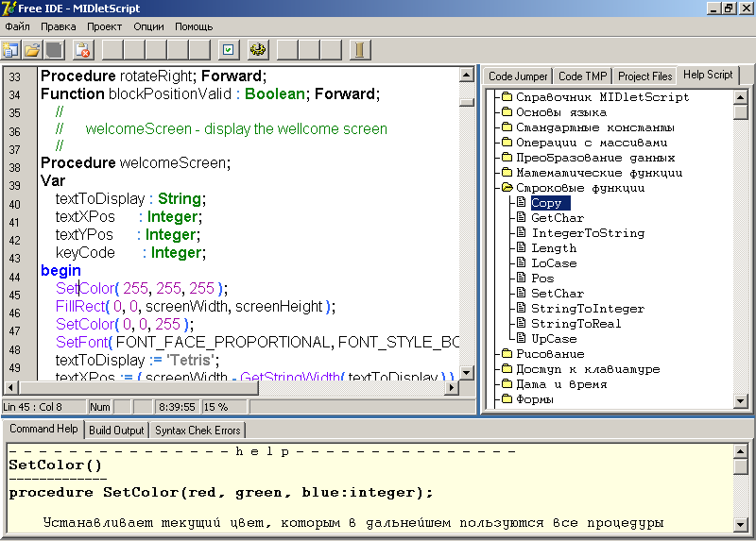Open the GetChar help document
This screenshot has height=541, width=756.
coord(557,218)
